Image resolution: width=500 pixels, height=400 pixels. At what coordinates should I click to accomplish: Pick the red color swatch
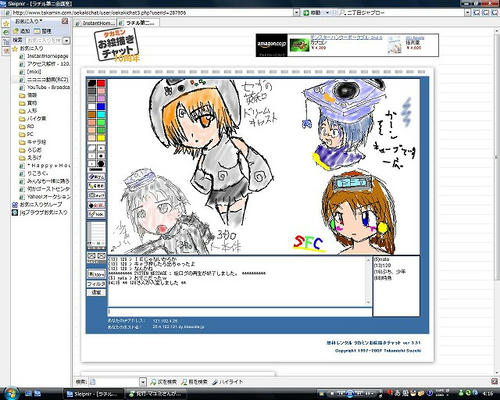coord(101,83)
